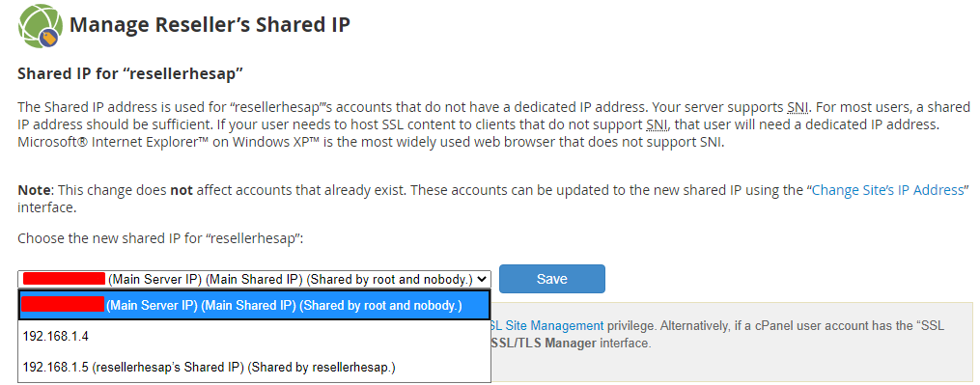Click the red redacted IP in the highlighted option
The width and height of the screenshot is (980, 385).
(x=63, y=305)
